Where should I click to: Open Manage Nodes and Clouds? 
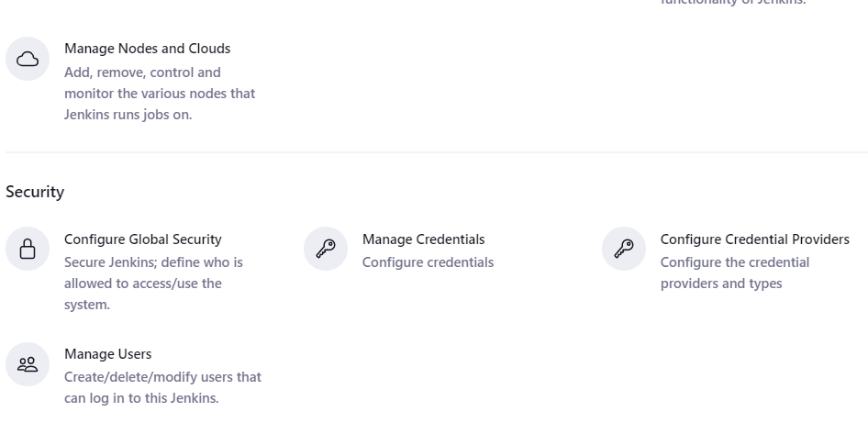pos(147,49)
